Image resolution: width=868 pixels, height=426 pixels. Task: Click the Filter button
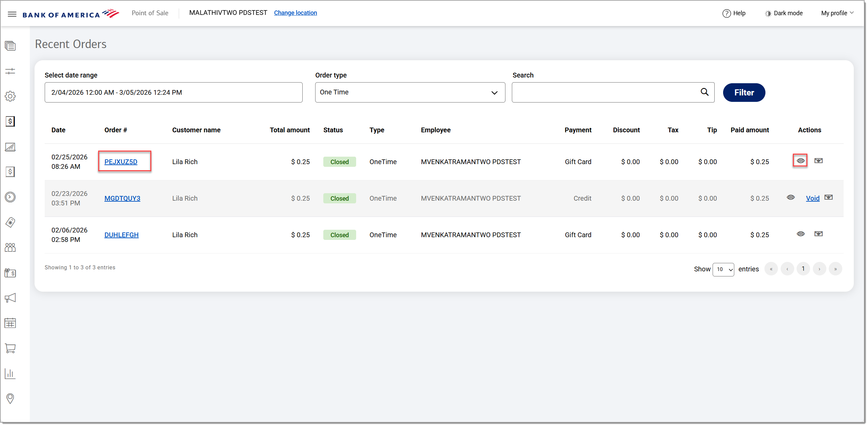click(x=744, y=92)
